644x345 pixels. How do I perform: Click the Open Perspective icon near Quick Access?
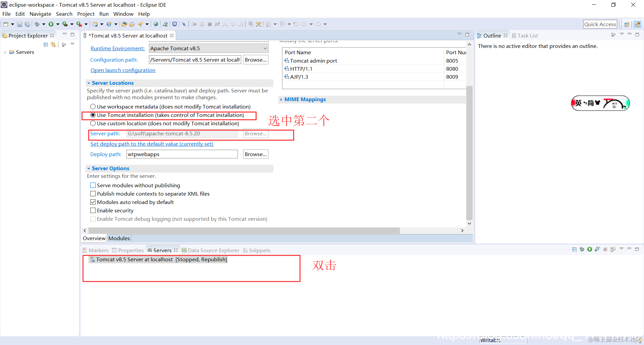(627, 24)
